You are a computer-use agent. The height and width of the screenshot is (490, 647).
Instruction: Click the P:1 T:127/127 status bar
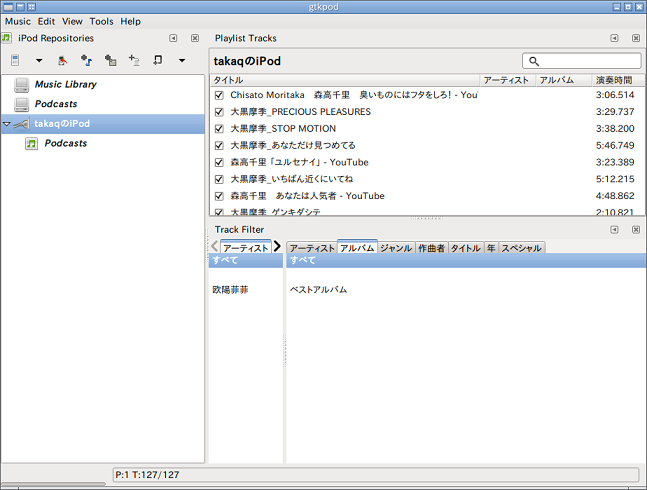coord(376,475)
